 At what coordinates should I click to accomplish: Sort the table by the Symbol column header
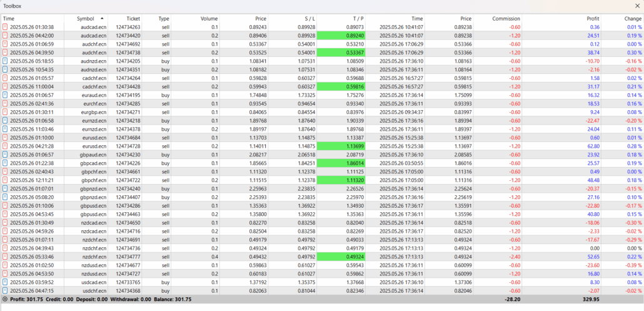pos(86,19)
